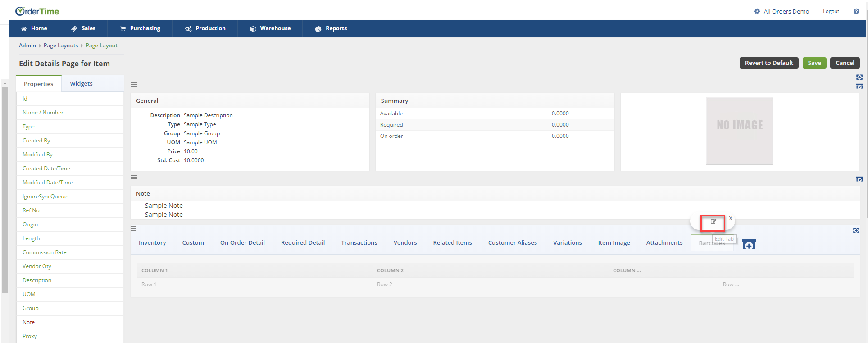Switch to the Properties tab
Image resolution: width=868 pixels, height=343 pixels.
38,84
